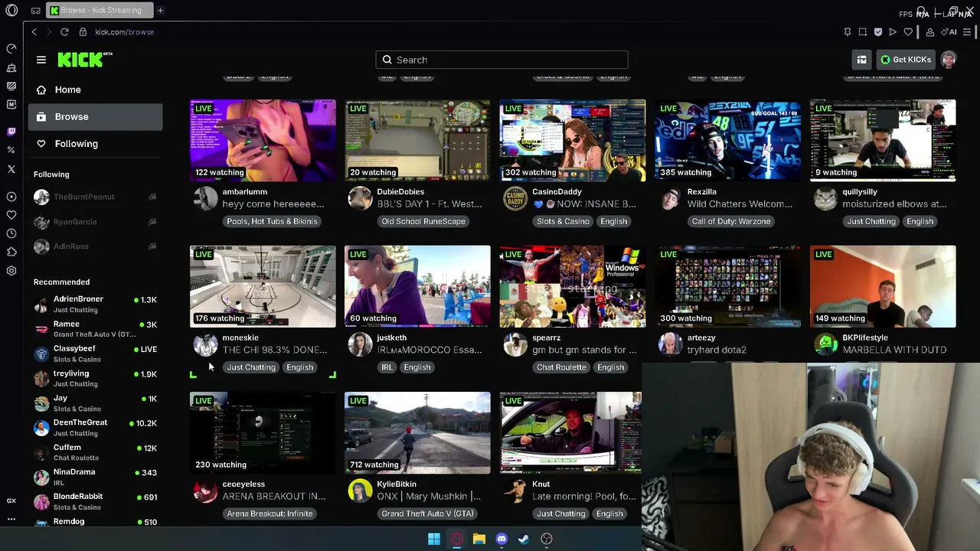
Task: Open GX Cleaner in the sidebar
Action: point(11,68)
